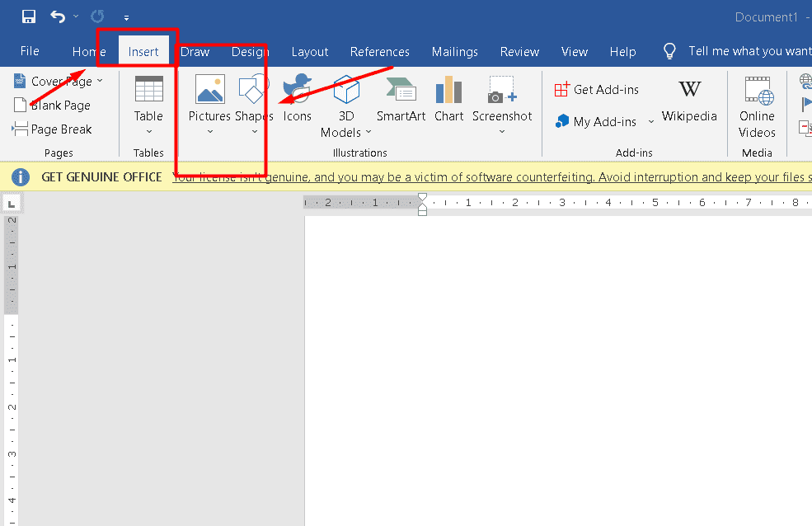Open the File menu
Screen dimensions: 812x526
pyautogui.click(x=30, y=51)
